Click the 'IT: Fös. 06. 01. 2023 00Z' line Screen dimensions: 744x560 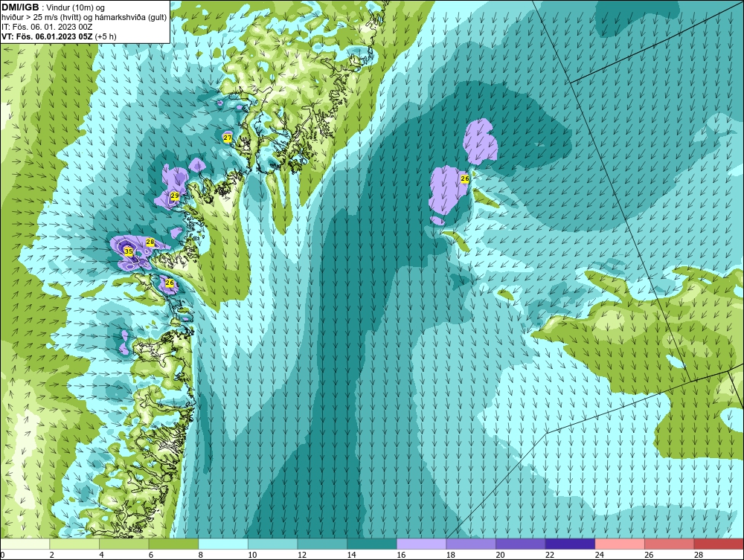47,27
